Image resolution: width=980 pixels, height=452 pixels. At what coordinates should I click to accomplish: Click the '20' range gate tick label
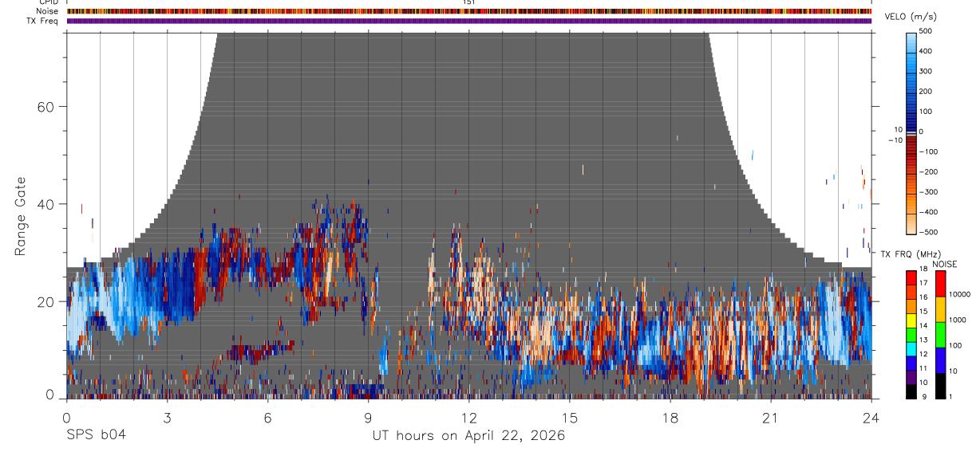47,302
